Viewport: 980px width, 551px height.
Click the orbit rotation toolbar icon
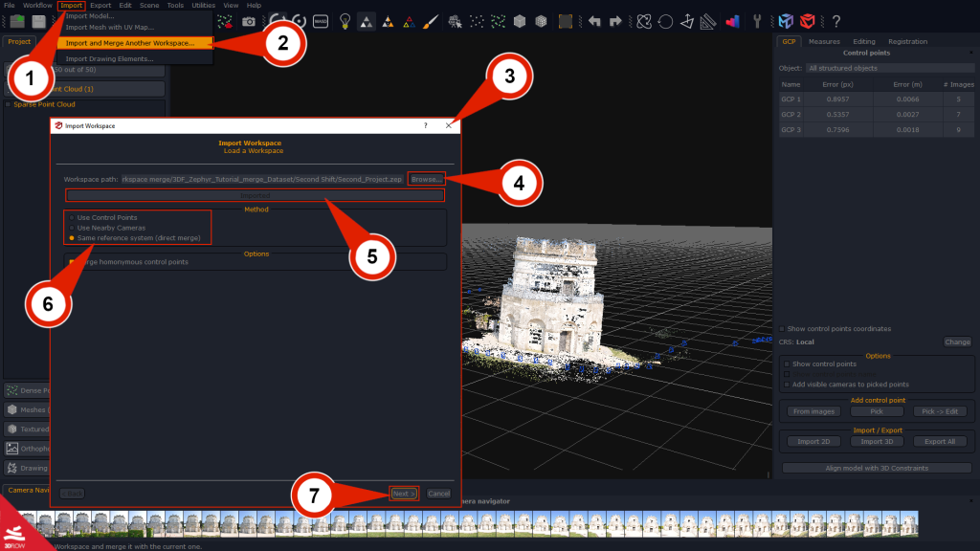(644, 21)
